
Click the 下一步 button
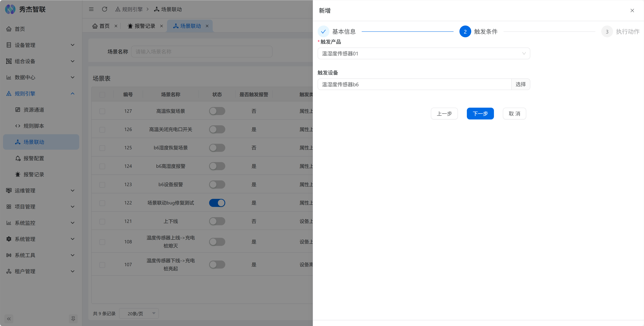coord(480,114)
